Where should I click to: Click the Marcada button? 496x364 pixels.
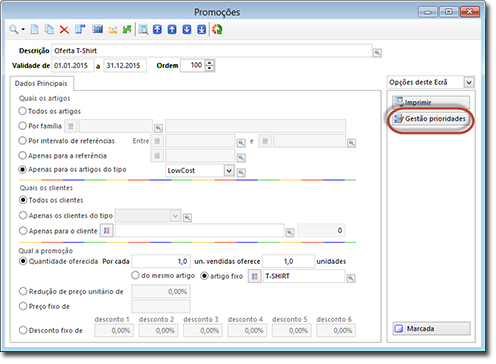click(431, 329)
